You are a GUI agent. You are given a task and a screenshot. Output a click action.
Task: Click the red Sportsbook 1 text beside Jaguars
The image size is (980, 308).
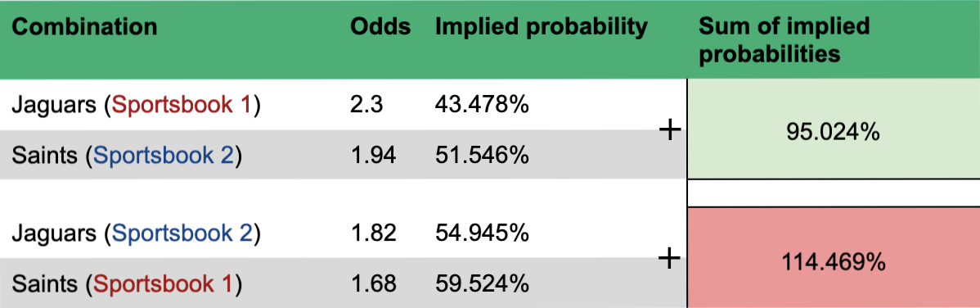[x=182, y=106]
